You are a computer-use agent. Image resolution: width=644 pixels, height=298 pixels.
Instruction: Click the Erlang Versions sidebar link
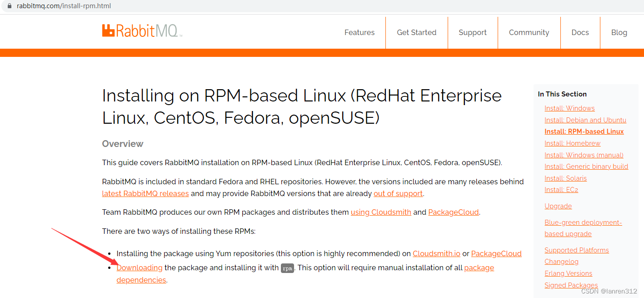point(568,273)
